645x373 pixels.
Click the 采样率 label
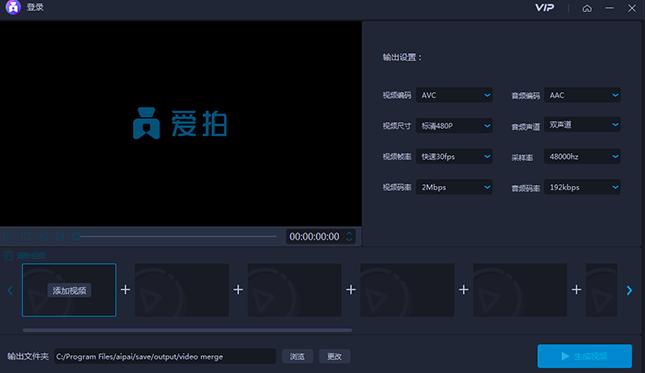point(522,158)
